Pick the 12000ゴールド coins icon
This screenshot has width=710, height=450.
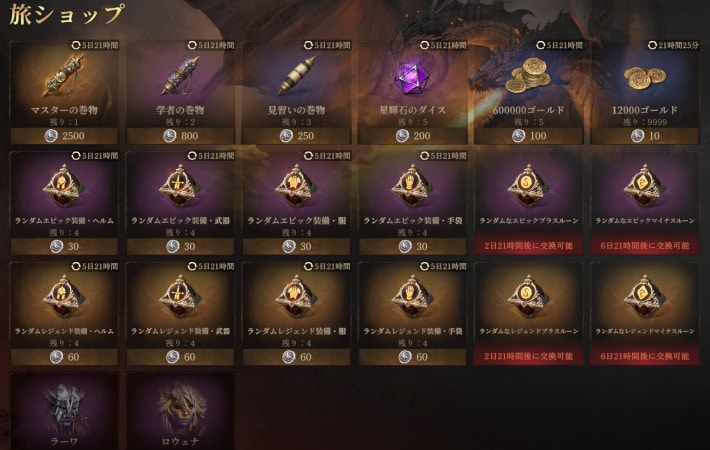click(644, 78)
